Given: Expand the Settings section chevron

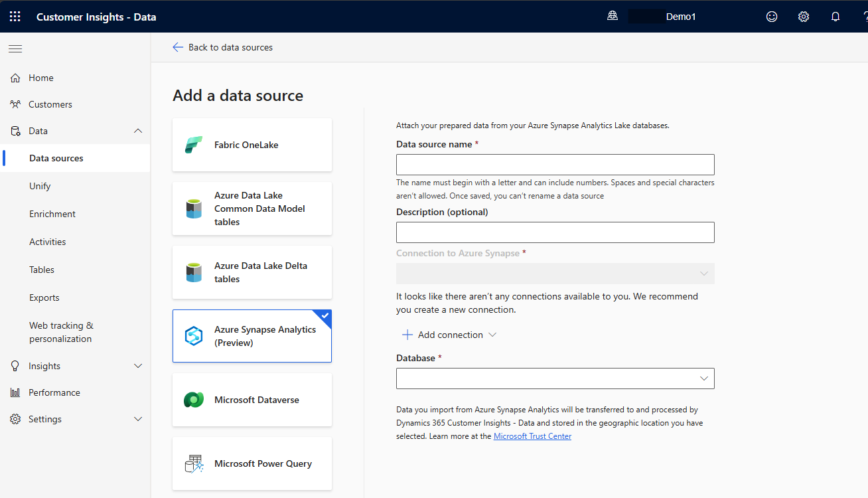Looking at the screenshot, I should coord(138,419).
